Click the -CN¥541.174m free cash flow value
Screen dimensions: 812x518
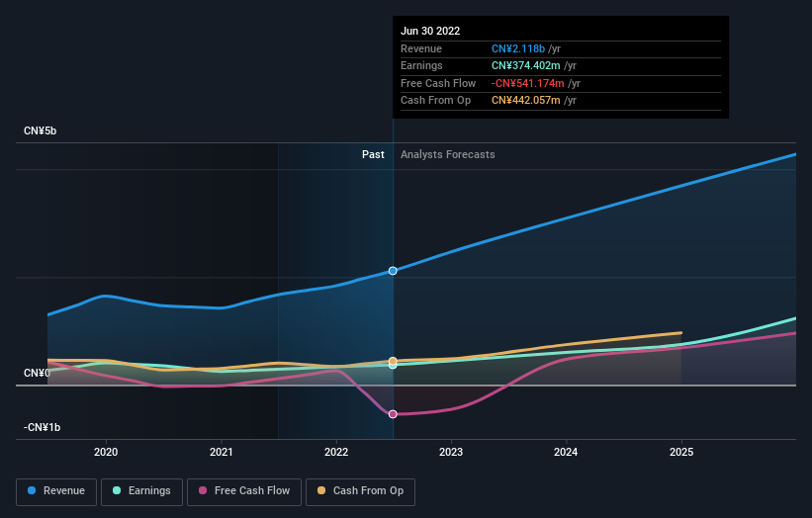click(x=528, y=83)
